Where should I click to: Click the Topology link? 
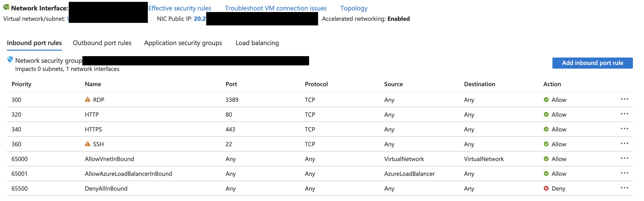coord(354,8)
